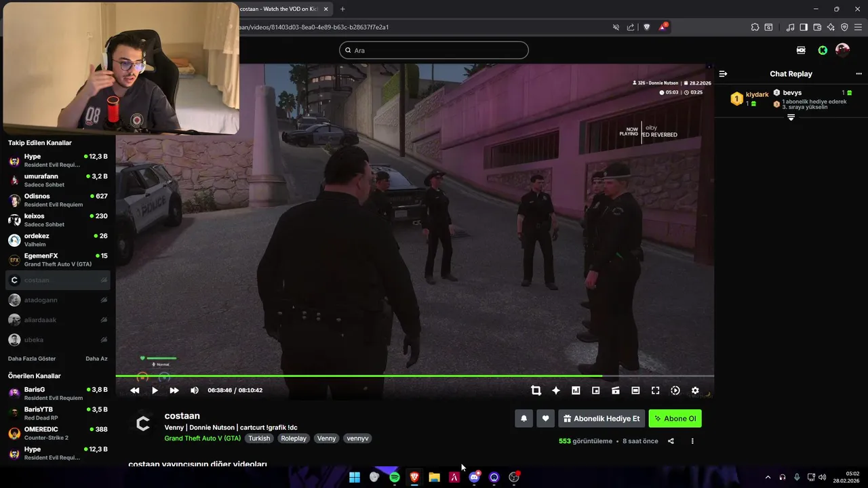Open umurafann channel in sidebar
Viewport: 868px width, 488px height.
pos(58,180)
